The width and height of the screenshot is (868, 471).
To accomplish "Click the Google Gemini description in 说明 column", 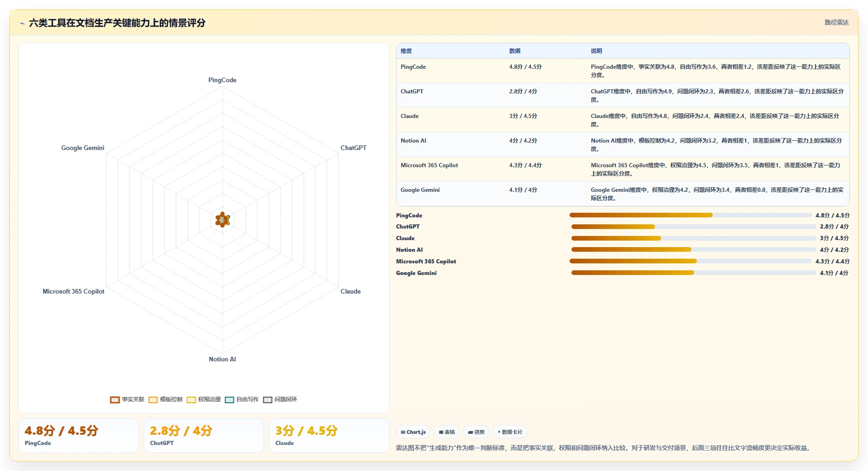I will [x=717, y=194].
